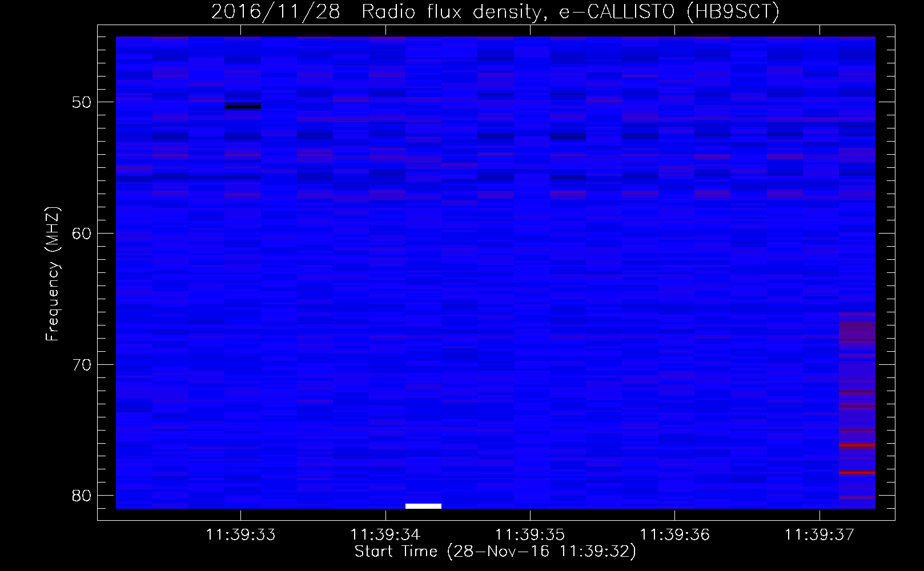This screenshot has height=571, width=924.
Task: Click the frequency tick label "80"
Action: (82, 496)
